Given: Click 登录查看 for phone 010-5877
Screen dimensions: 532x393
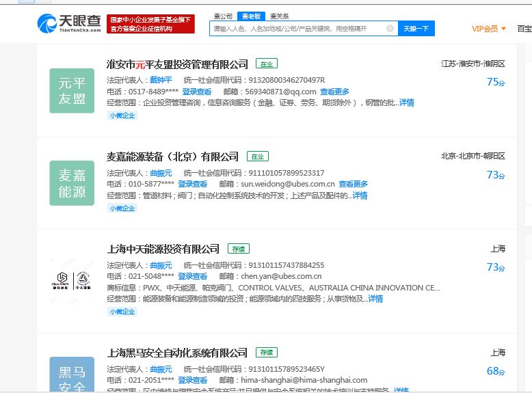Looking at the screenshot, I should [192, 184].
